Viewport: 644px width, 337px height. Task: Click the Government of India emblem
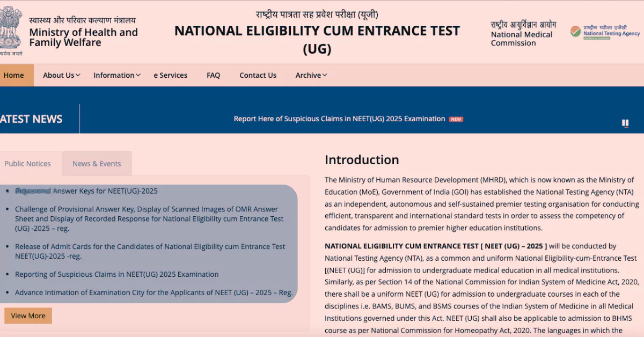pos(11,30)
